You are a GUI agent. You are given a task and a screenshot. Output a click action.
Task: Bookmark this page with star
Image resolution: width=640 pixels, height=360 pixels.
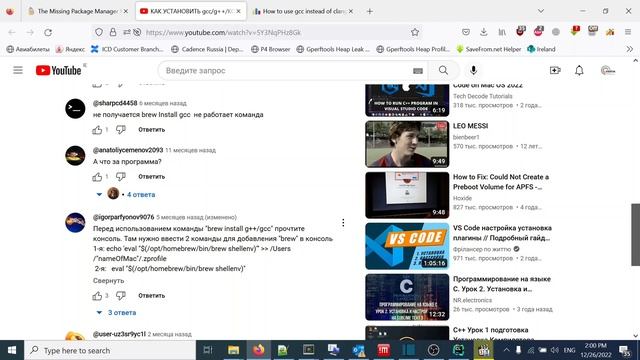click(x=415, y=32)
